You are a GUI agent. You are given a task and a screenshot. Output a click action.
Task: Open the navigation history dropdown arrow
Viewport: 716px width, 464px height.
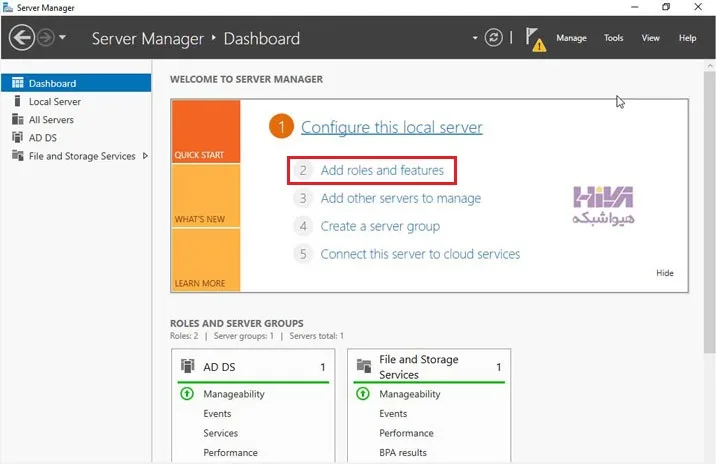pyautogui.click(x=62, y=37)
